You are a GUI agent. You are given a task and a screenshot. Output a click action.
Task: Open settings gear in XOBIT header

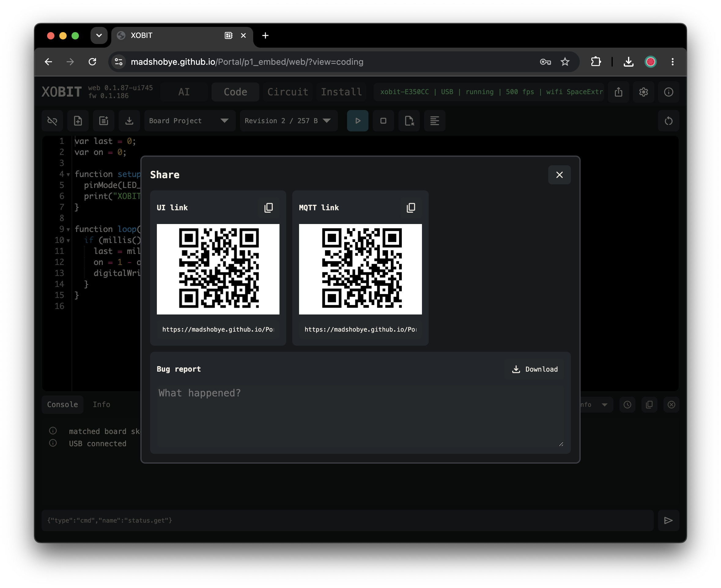click(644, 92)
